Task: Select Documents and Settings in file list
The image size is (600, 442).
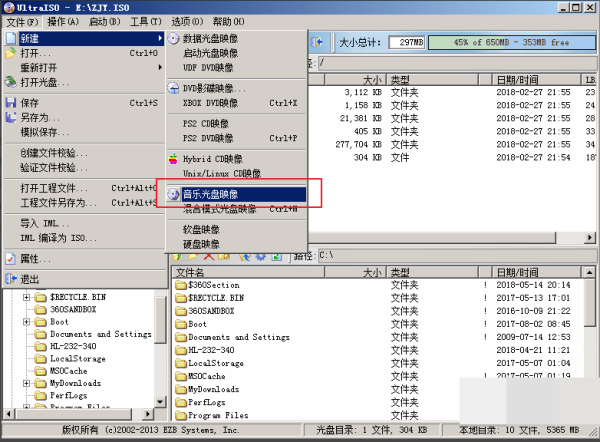Action: pos(239,337)
